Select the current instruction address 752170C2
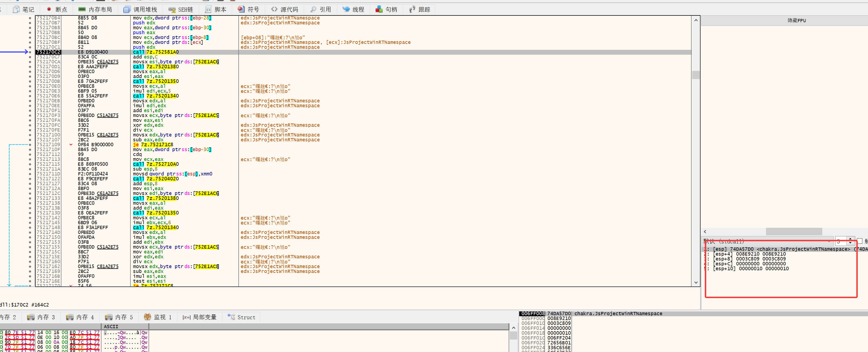This screenshot has height=352, width=868. (48, 52)
